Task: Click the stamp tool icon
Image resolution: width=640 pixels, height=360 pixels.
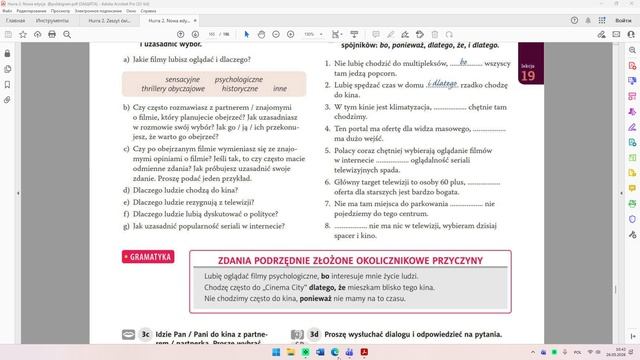Action: [420, 35]
